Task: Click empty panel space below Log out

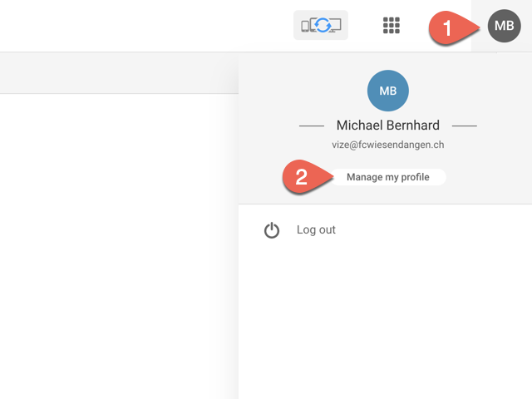Action: pyautogui.click(x=382, y=324)
